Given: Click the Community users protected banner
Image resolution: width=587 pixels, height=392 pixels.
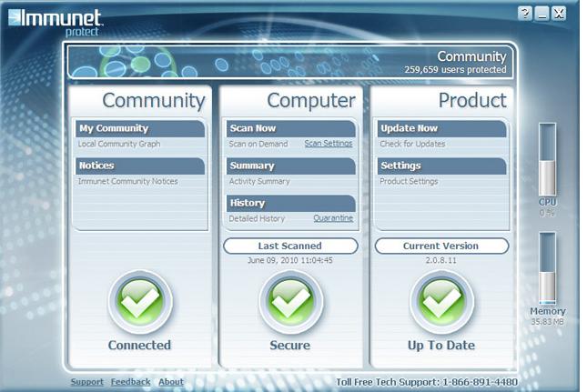Looking at the screenshot, I should coord(290,62).
